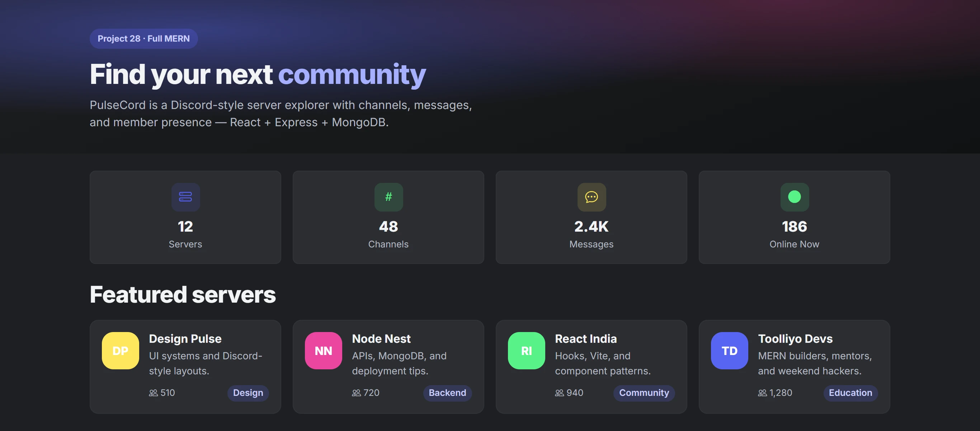980x431 pixels.
Task: Click the 48 channels count
Action: point(388,226)
